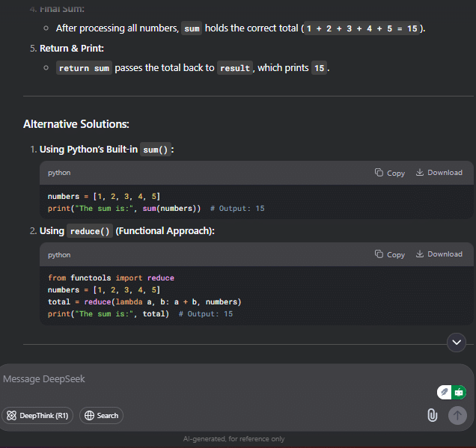Click the white feather extension icon
The image size is (476, 448).
[444, 392]
